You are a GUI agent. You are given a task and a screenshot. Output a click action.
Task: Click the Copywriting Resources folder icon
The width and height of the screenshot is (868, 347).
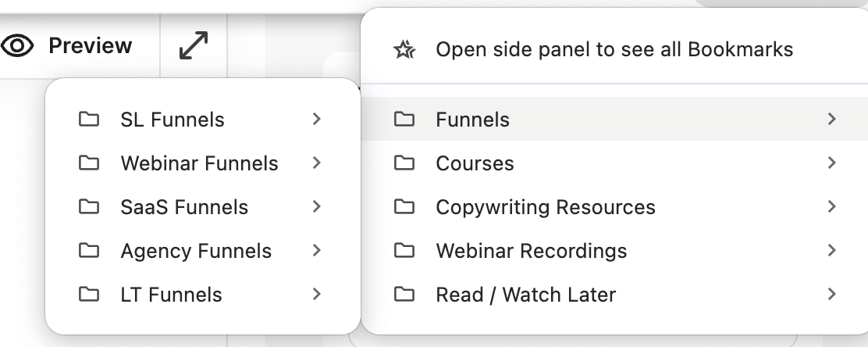click(x=404, y=207)
